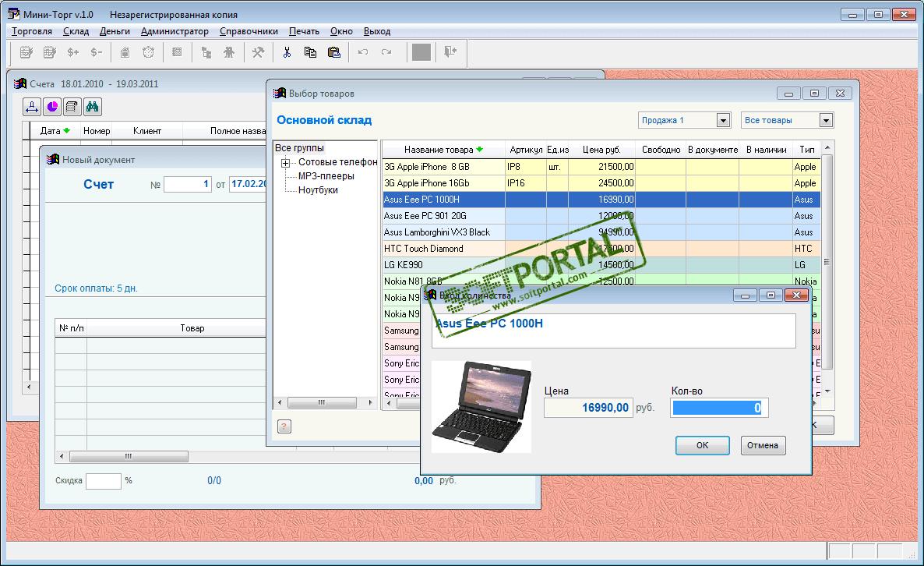924x566 pixels.
Task: Sort by Название товара column header
Action: [x=443, y=150]
